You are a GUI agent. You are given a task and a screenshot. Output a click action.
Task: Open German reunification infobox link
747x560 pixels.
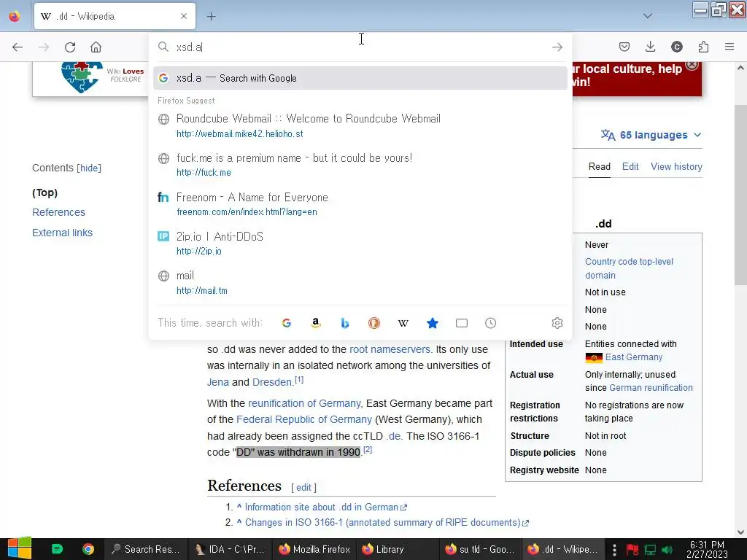[651, 388]
